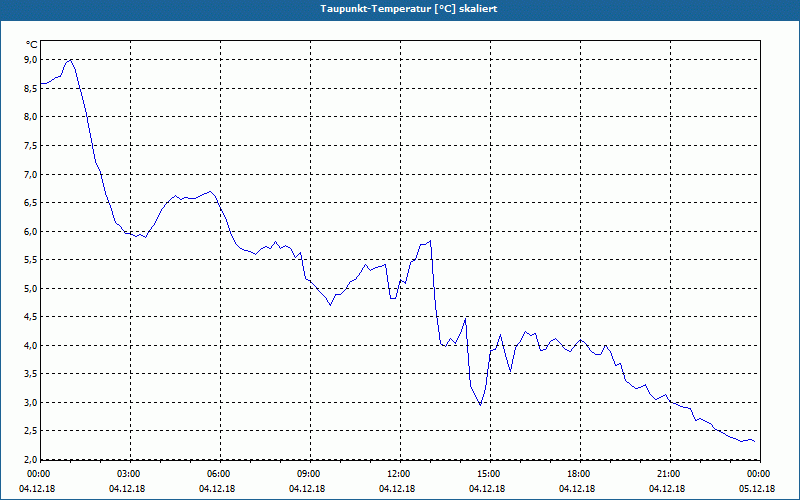800x500 pixels.
Task: Click the °C unit label
Action: 32,45
